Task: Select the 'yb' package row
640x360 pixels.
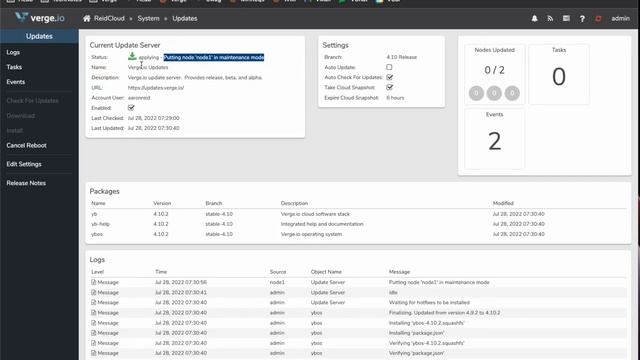Action: [358, 214]
